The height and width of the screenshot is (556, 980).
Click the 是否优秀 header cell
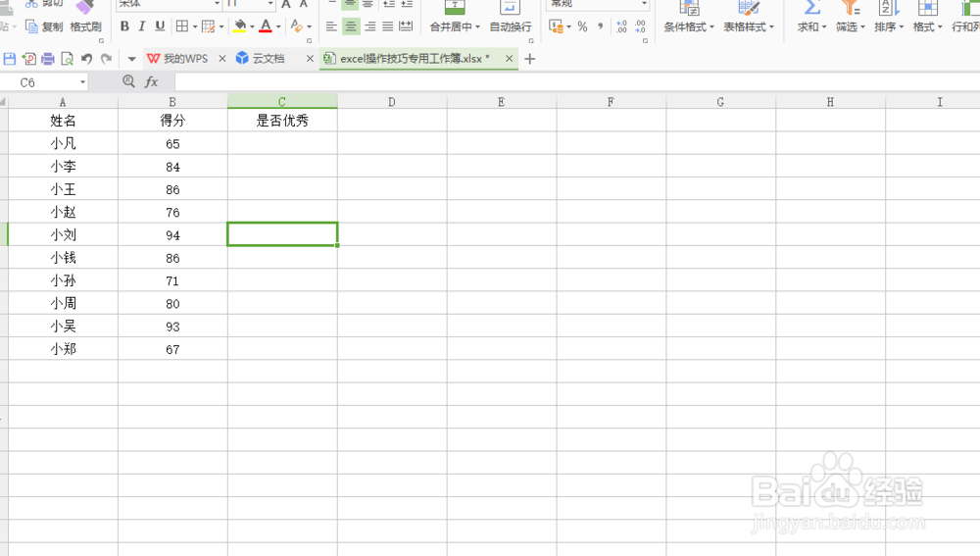(x=282, y=120)
